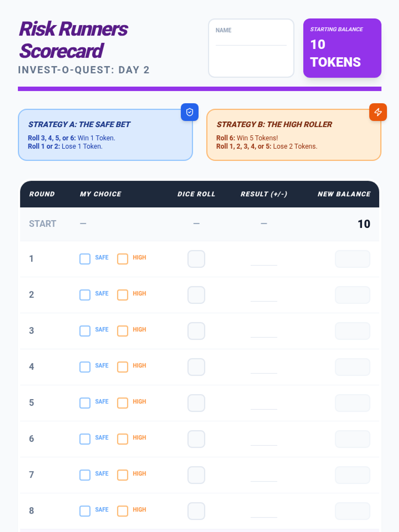Choose HIGH in round 8
This screenshot has width=399, height=532.
122,511
